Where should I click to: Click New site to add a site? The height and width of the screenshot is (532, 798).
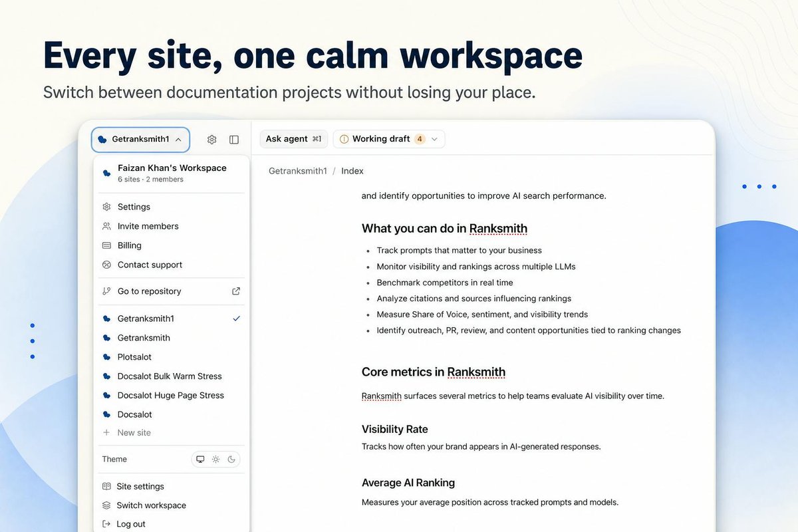point(172,432)
